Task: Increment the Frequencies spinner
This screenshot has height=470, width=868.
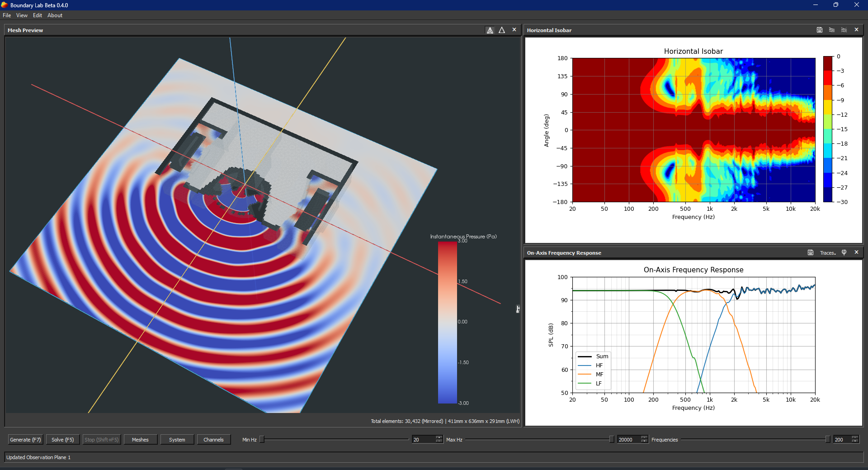Action: 855,437
